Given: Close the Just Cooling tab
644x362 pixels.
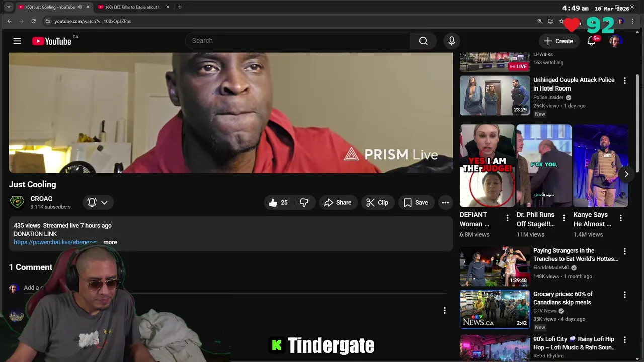Looking at the screenshot, I should 88,7.
